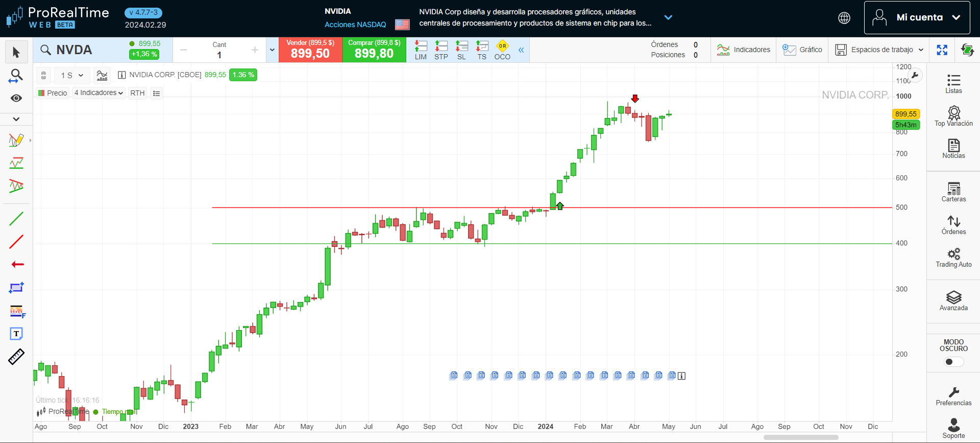Viewport: 980px width, 443px height.
Task: Click the ProRealTime Web logo
Action: pyautogui.click(x=58, y=17)
